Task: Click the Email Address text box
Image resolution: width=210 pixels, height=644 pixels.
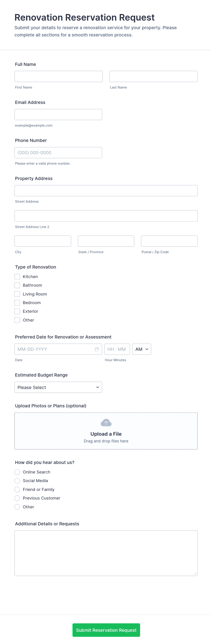Action: click(x=58, y=115)
